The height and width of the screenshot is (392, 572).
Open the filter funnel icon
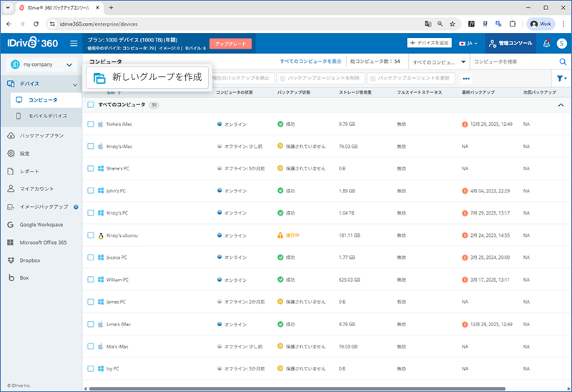pos(560,79)
